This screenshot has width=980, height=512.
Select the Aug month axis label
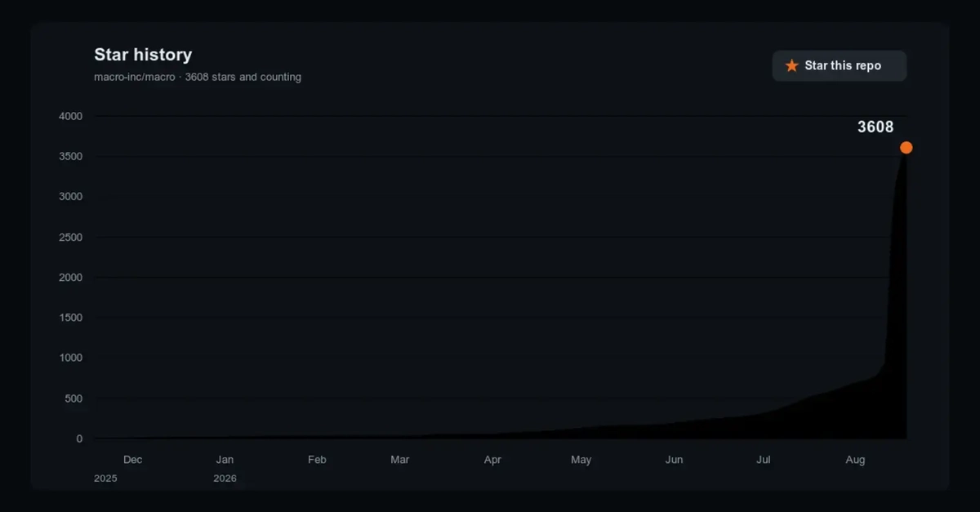855,460
